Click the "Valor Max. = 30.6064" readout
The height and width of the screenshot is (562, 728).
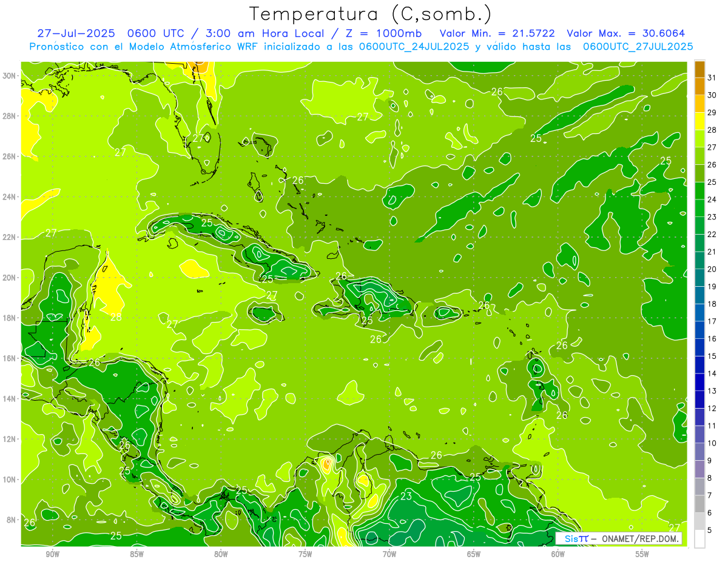626,33
